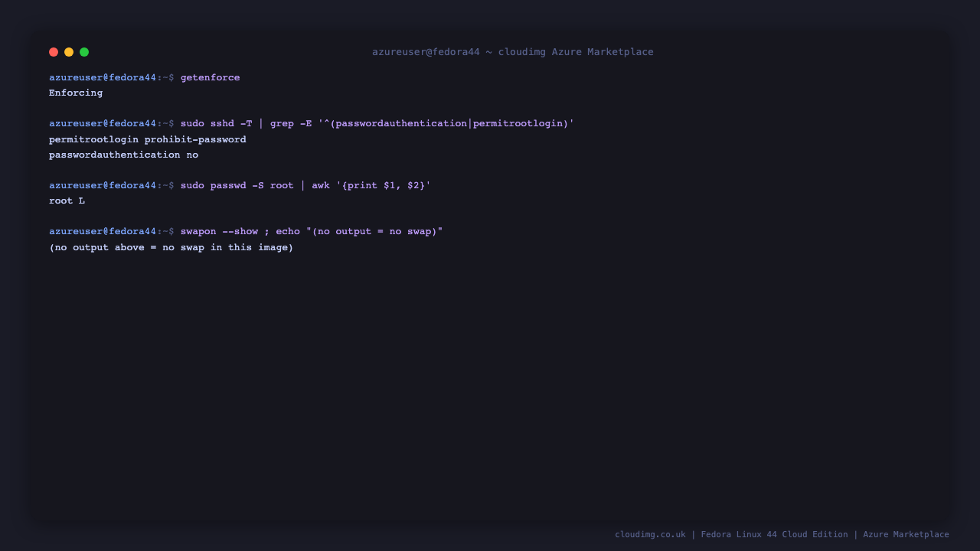This screenshot has width=980, height=551.
Task: Select the 'Enforcing' output line
Action: [76, 93]
